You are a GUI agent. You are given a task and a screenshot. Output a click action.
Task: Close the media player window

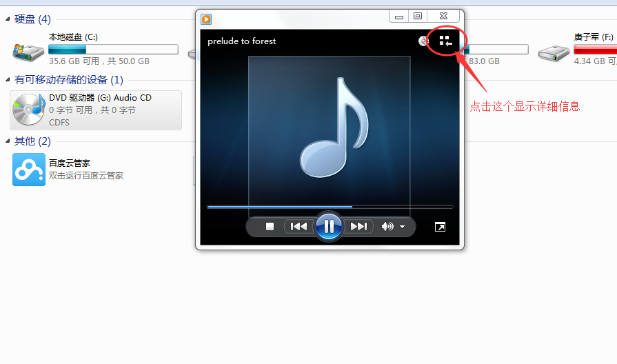tap(443, 16)
